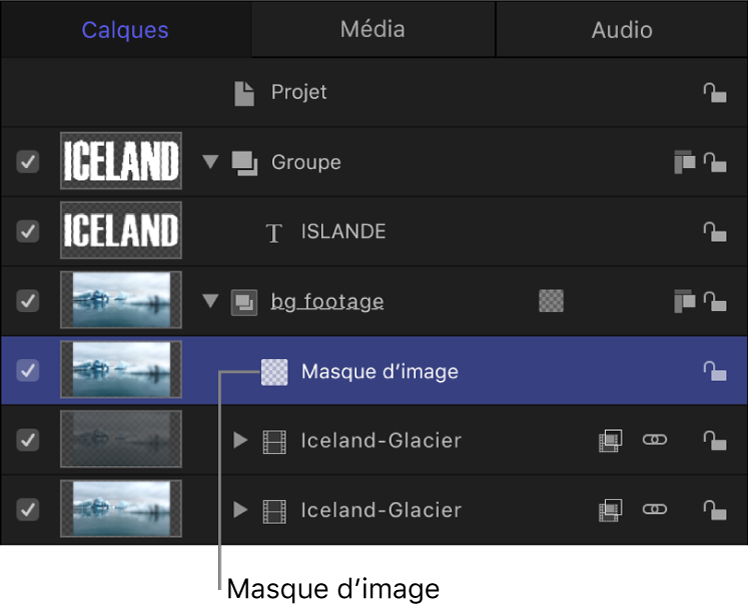Viewport: 748px width, 611px height.
Task: Lock the Masque d'image layer
Action: click(714, 372)
